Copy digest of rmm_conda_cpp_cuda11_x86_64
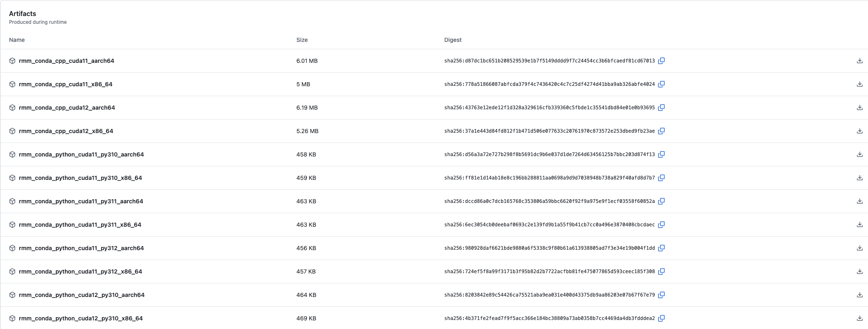Viewport: 868px width, 329px height. click(661, 84)
